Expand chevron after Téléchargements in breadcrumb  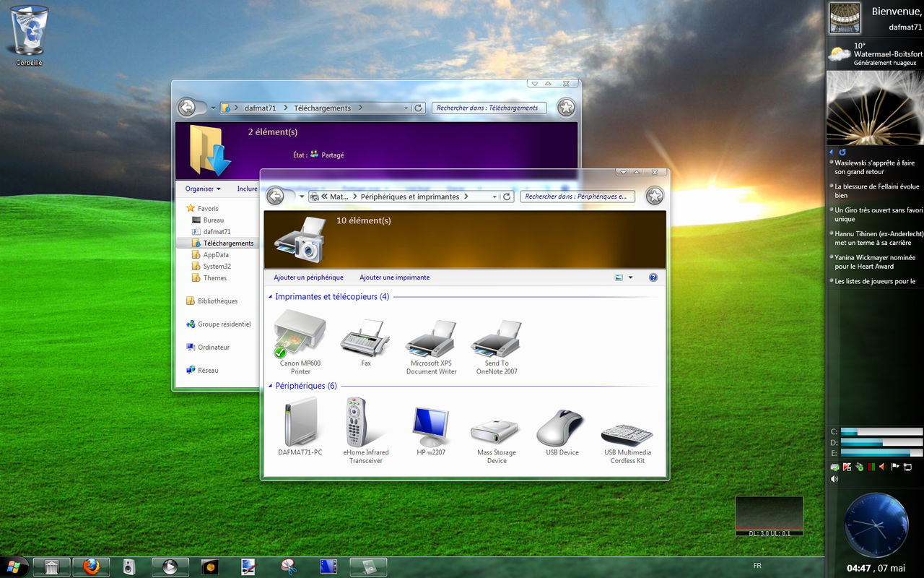click(360, 108)
